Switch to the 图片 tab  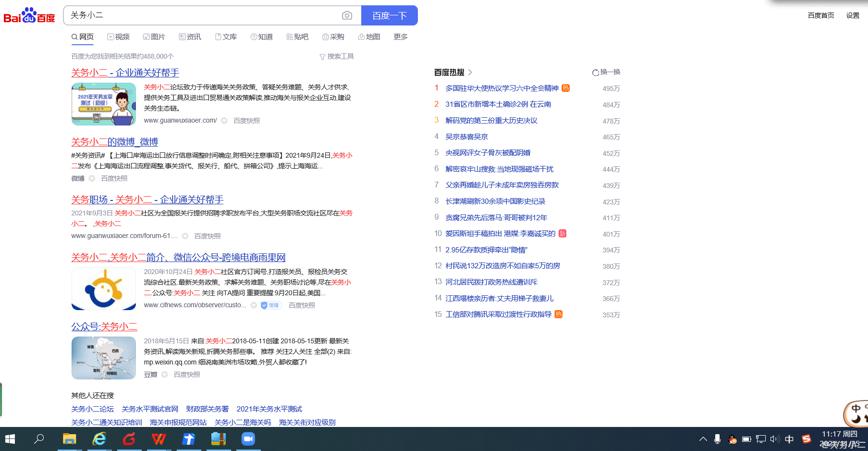tap(154, 37)
